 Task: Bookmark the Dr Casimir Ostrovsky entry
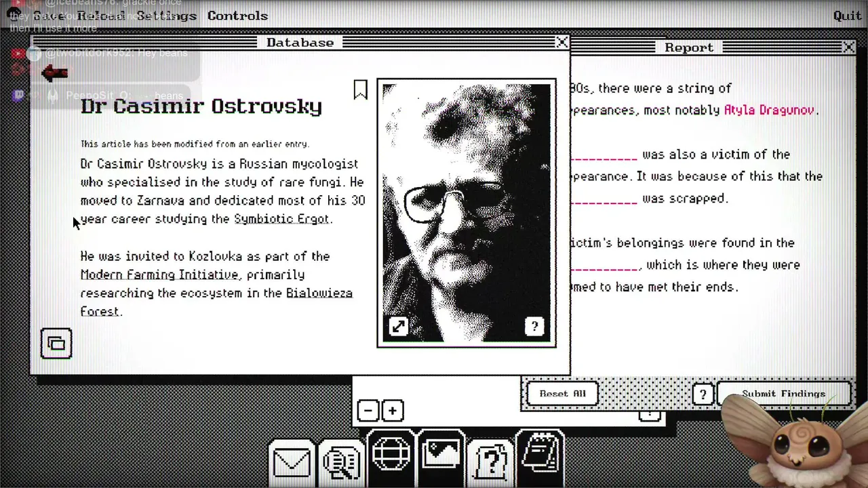tap(360, 90)
